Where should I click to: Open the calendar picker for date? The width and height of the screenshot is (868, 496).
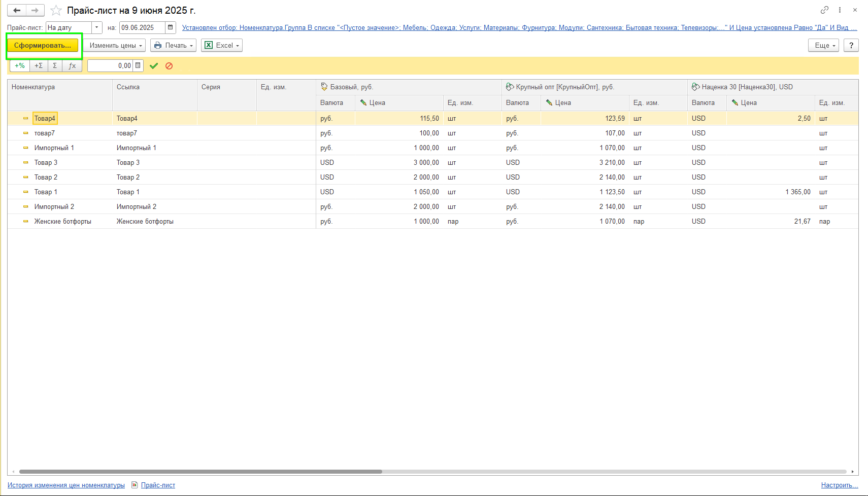point(171,27)
